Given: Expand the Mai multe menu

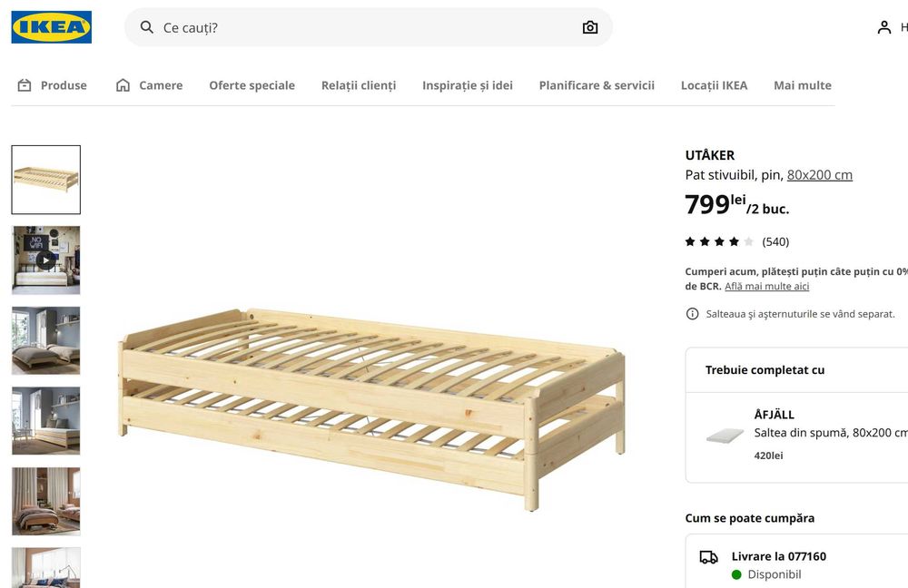Looking at the screenshot, I should [x=802, y=85].
